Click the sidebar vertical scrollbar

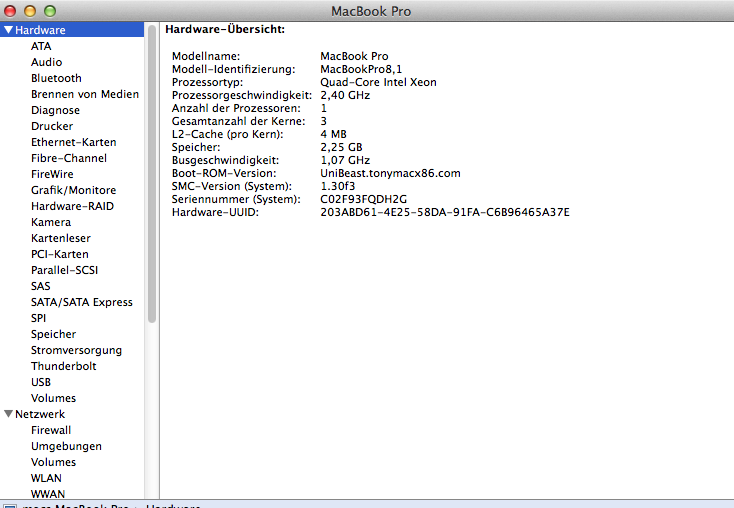[x=152, y=174]
